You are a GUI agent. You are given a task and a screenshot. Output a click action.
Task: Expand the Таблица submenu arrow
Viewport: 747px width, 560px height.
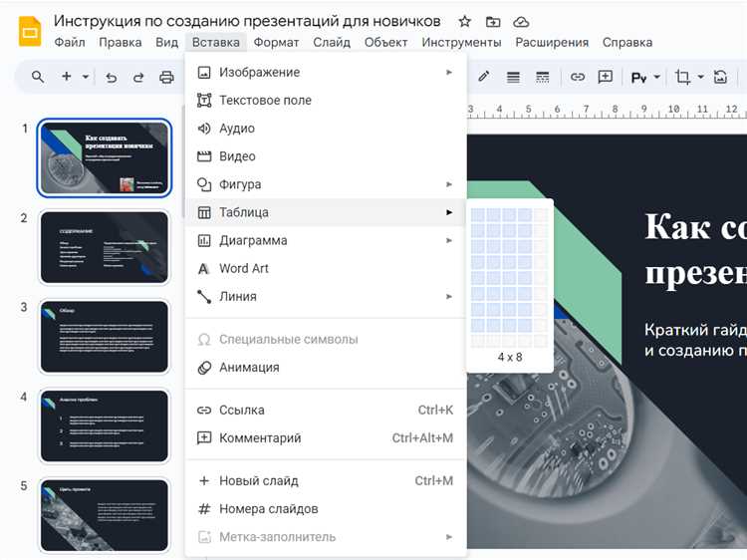449,212
